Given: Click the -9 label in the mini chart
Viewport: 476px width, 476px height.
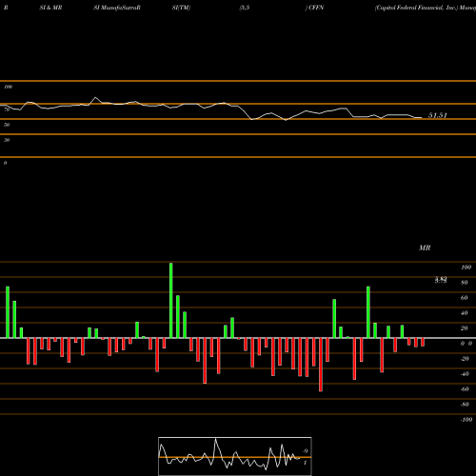Looking at the screenshot, I should click(305, 451).
